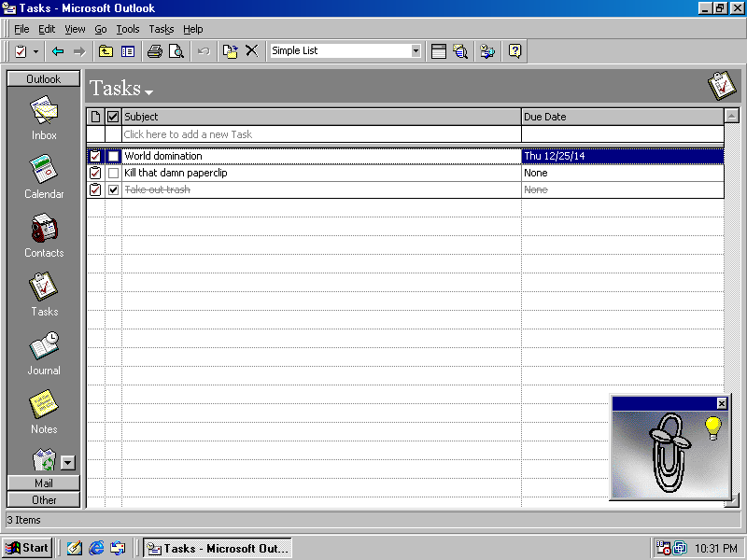Click the task list scroll up arrow

731,116
